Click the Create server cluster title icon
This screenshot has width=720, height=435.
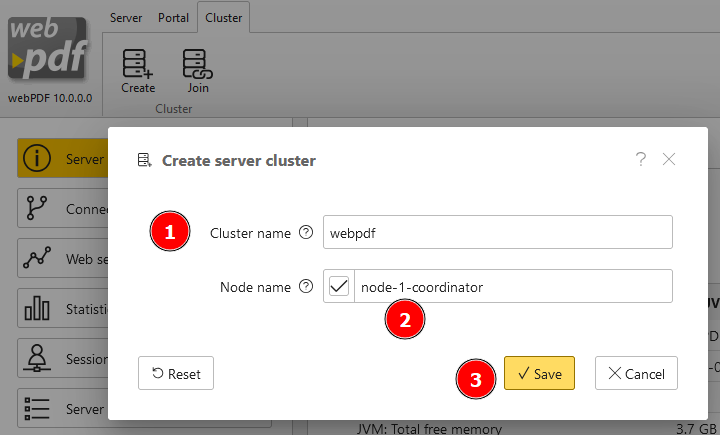coord(145,160)
